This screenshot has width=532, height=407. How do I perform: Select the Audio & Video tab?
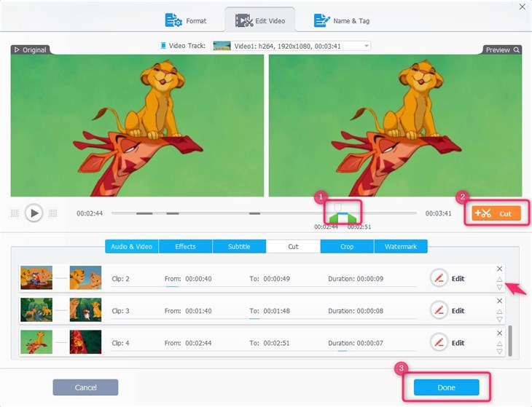pos(132,246)
